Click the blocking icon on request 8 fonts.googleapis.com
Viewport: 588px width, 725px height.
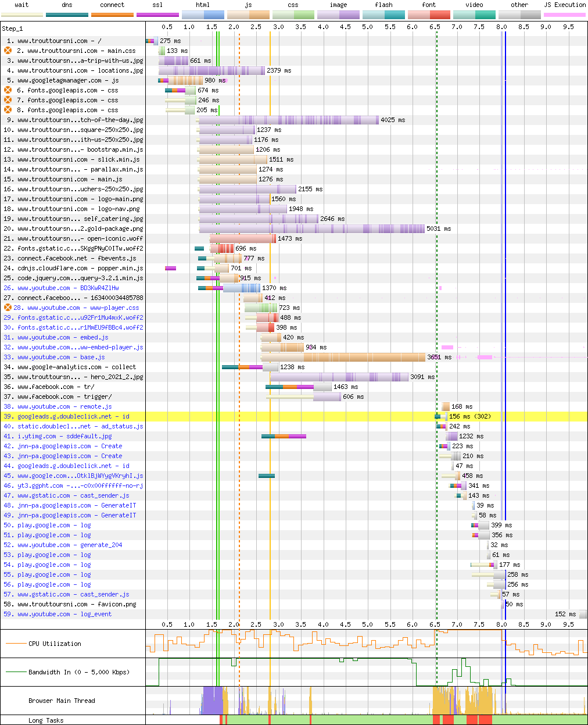coord(8,110)
